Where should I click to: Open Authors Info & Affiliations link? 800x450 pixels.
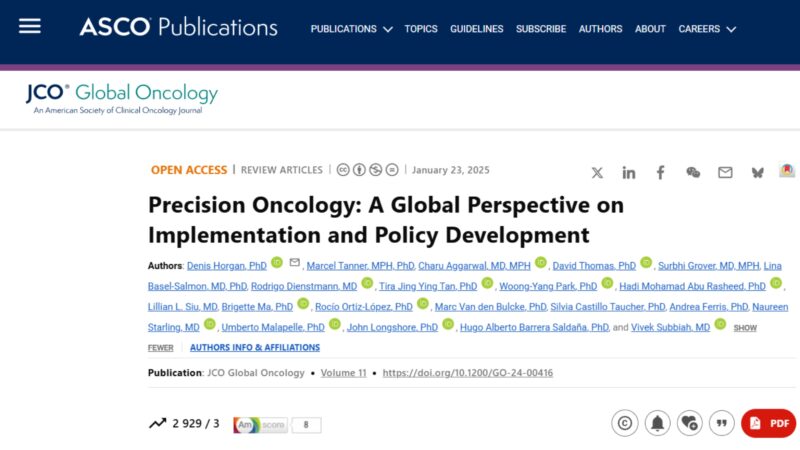point(255,347)
